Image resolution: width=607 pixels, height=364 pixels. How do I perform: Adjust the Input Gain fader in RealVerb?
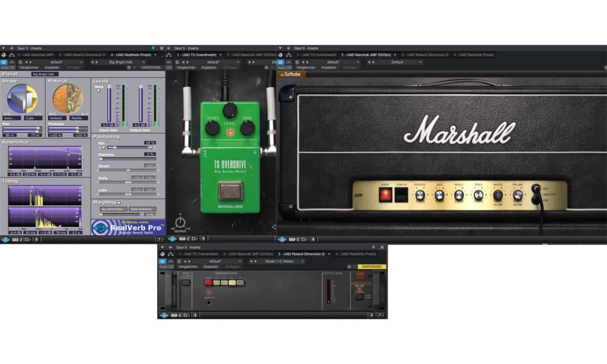pyautogui.click(x=109, y=104)
